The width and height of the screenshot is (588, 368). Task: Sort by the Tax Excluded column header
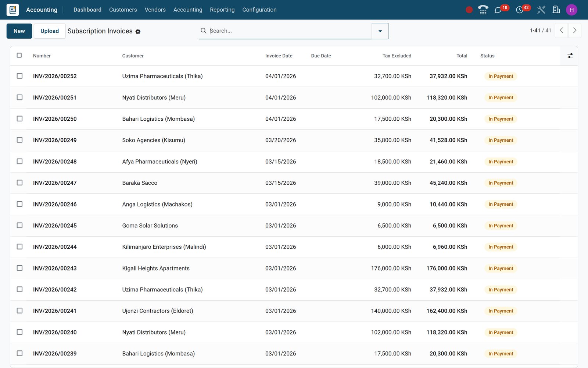(x=397, y=56)
